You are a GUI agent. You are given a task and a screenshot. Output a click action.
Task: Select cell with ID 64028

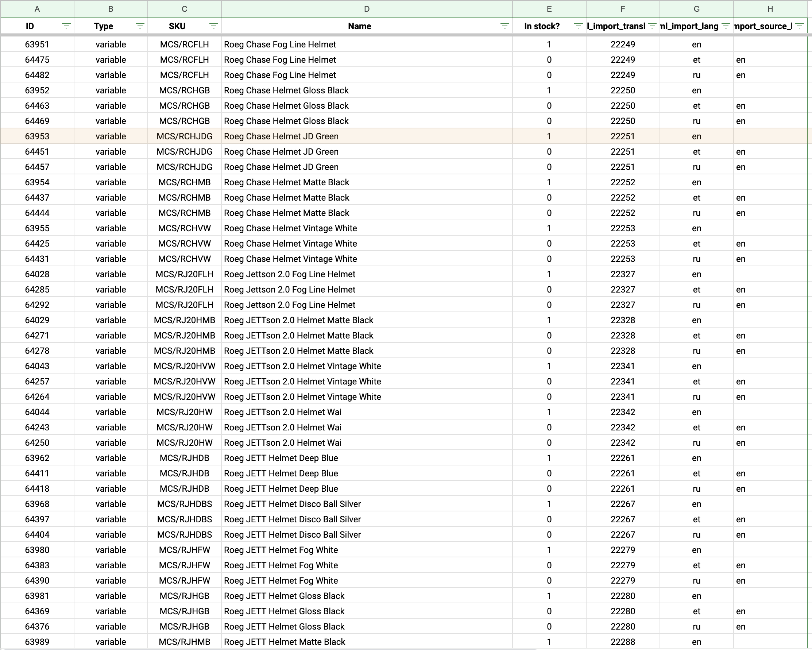click(x=37, y=274)
